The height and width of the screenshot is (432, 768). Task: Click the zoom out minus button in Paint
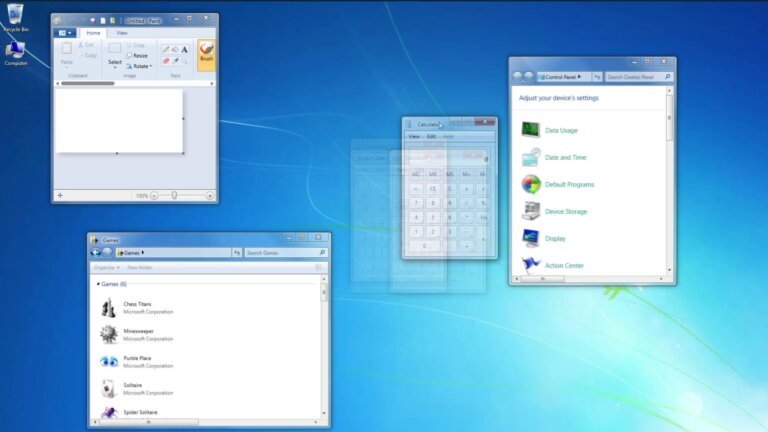click(x=154, y=195)
